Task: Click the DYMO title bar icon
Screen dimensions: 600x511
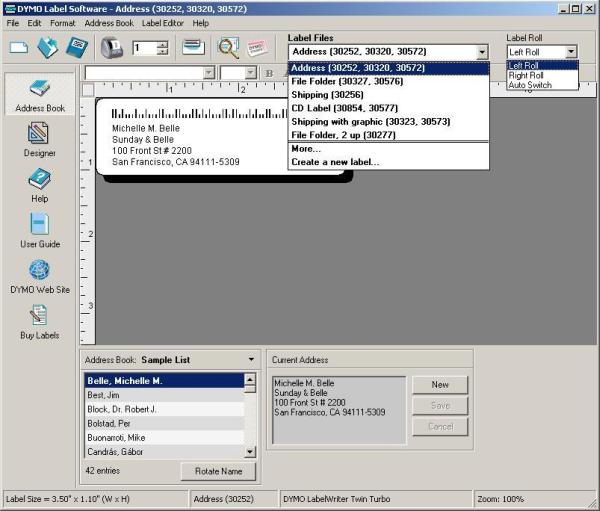Action: point(10,8)
